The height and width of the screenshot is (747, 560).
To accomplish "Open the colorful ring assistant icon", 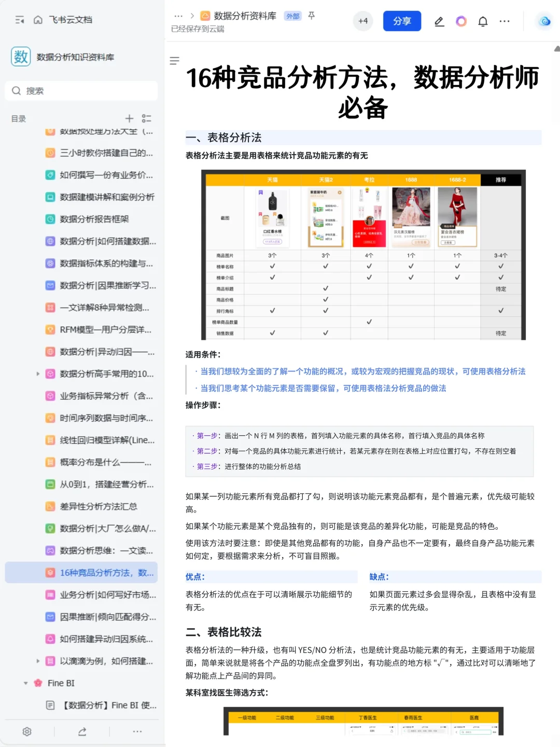I will (461, 21).
